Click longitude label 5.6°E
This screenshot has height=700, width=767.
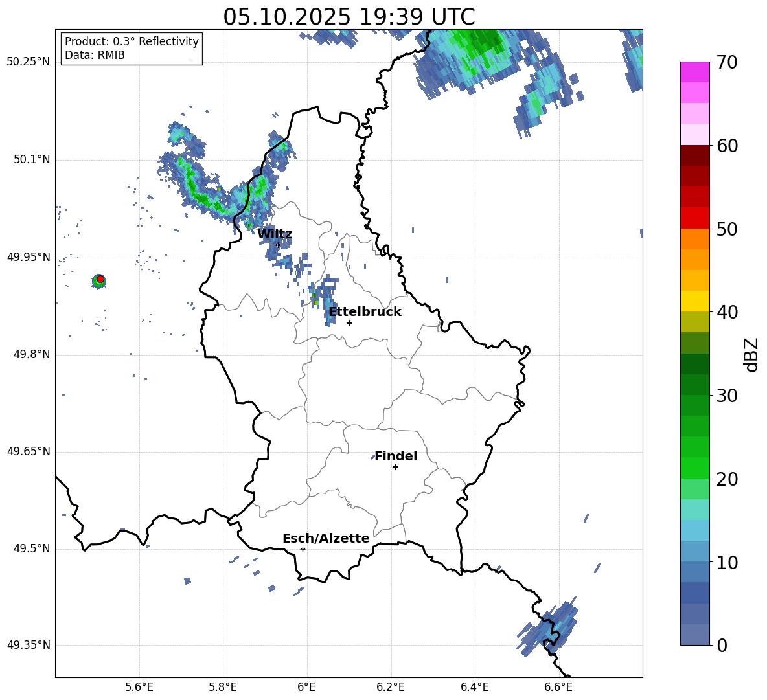pos(139,687)
